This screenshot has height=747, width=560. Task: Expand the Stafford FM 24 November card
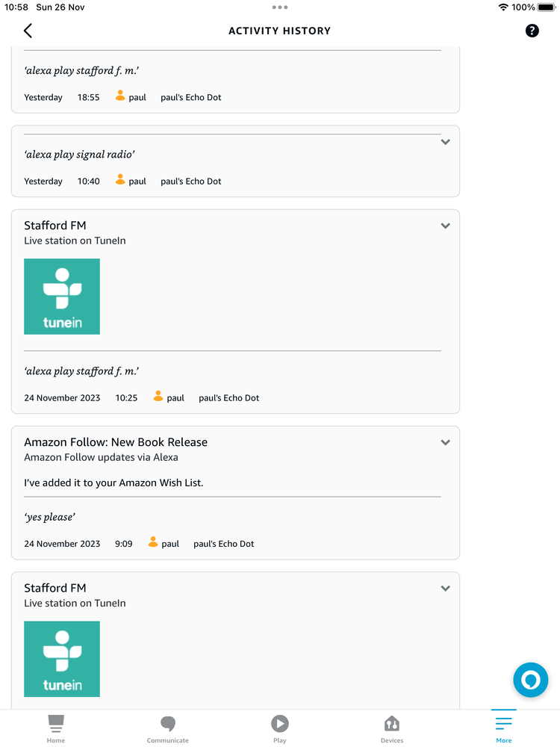click(445, 226)
